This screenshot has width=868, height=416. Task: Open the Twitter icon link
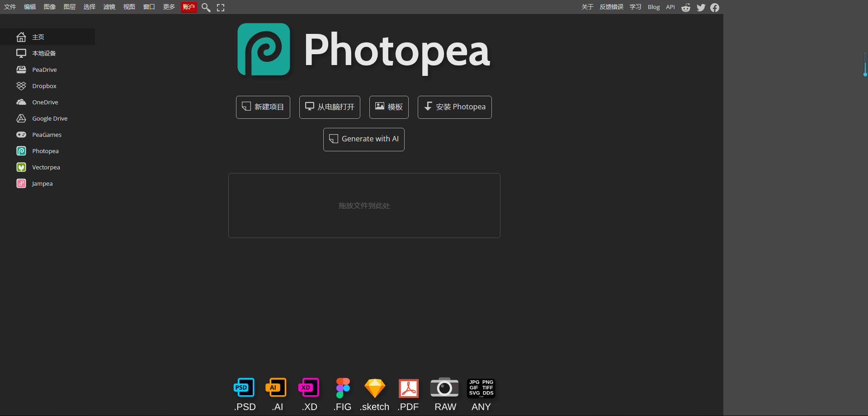click(701, 7)
